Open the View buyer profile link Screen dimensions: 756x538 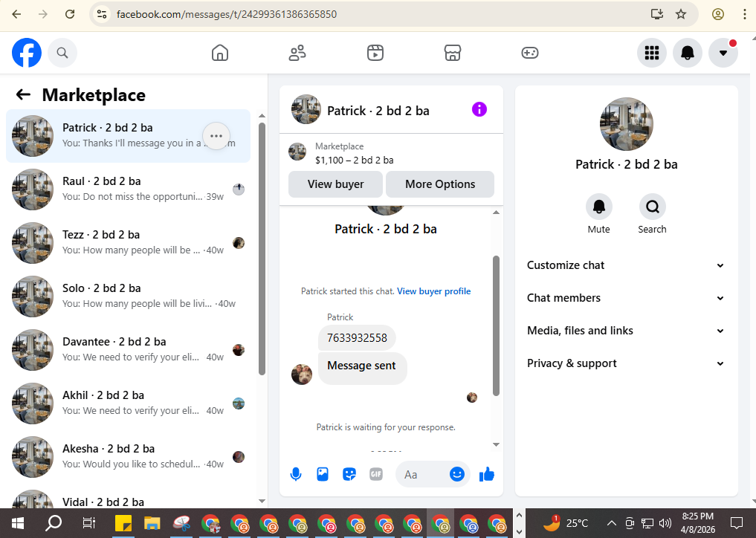434,291
